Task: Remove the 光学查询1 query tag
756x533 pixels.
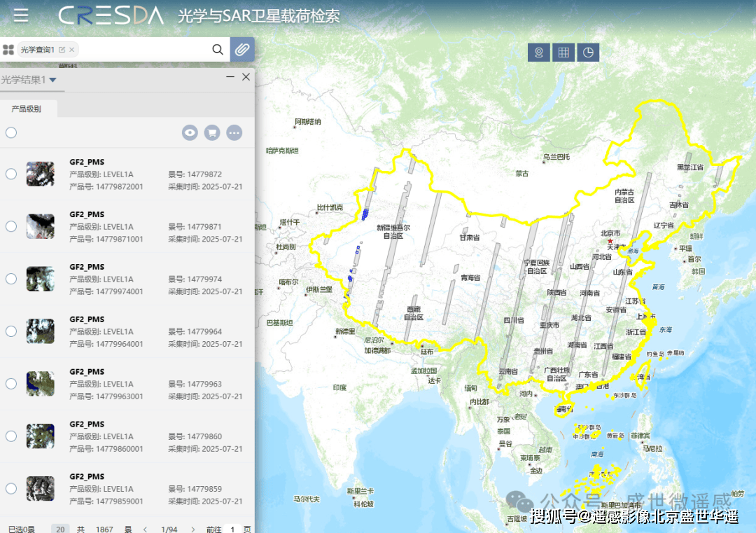Action: click(x=71, y=50)
